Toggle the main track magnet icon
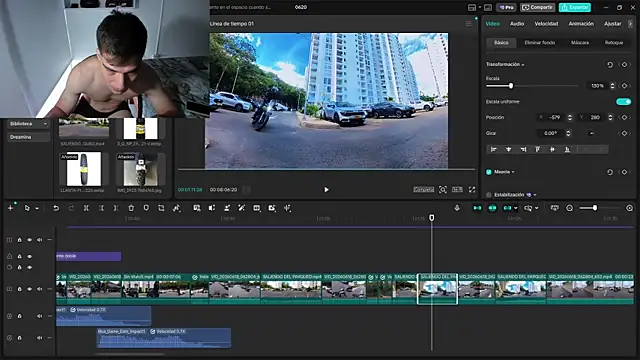Screen dimensions: 640x360 click(477, 208)
